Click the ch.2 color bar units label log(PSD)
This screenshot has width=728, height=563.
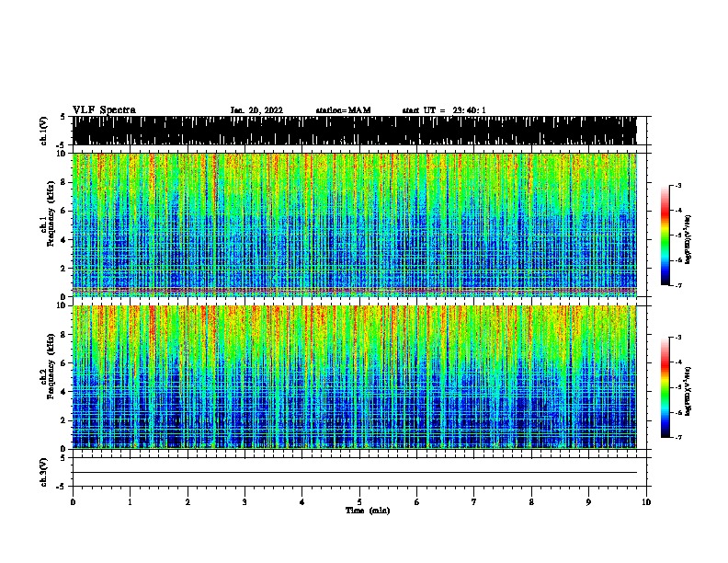(688, 391)
